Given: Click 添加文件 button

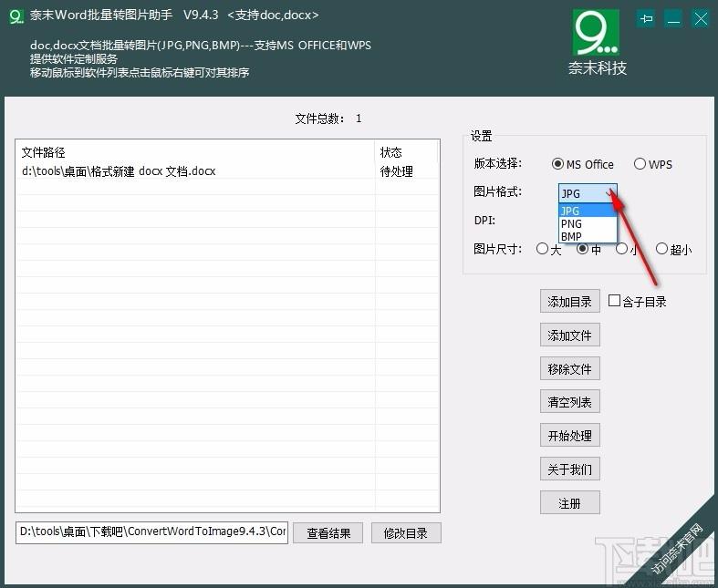Looking at the screenshot, I should pos(569,335).
